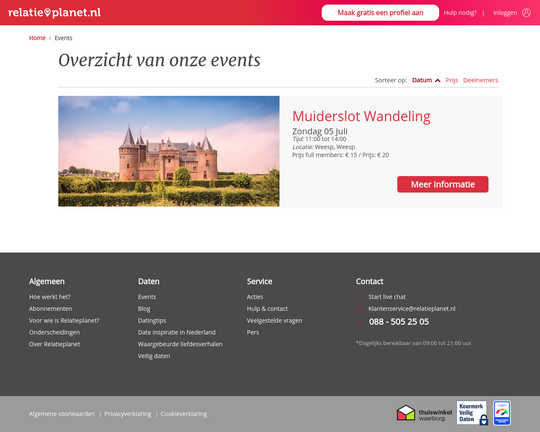This screenshot has height=432, width=540.
Task: Open the Muiderslot Wandeling event title
Action: click(361, 116)
